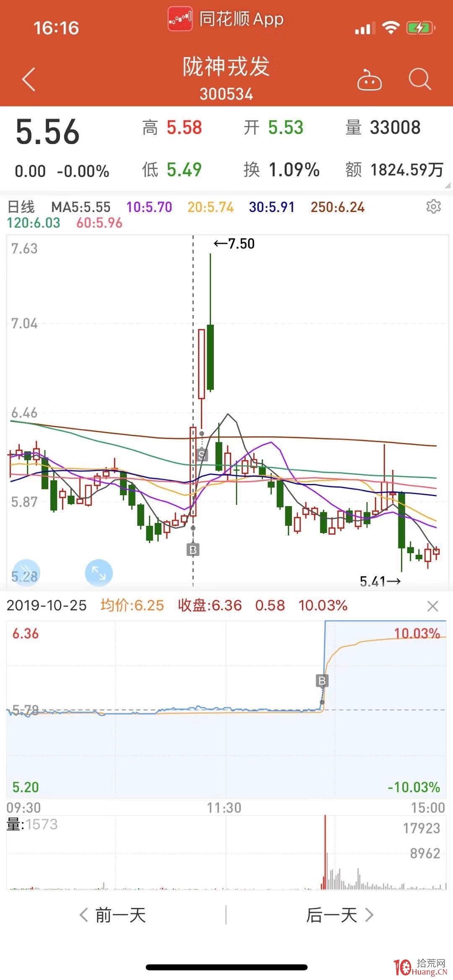Go to next day 后一天
This screenshot has height=980, width=453.
click(x=340, y=915)
